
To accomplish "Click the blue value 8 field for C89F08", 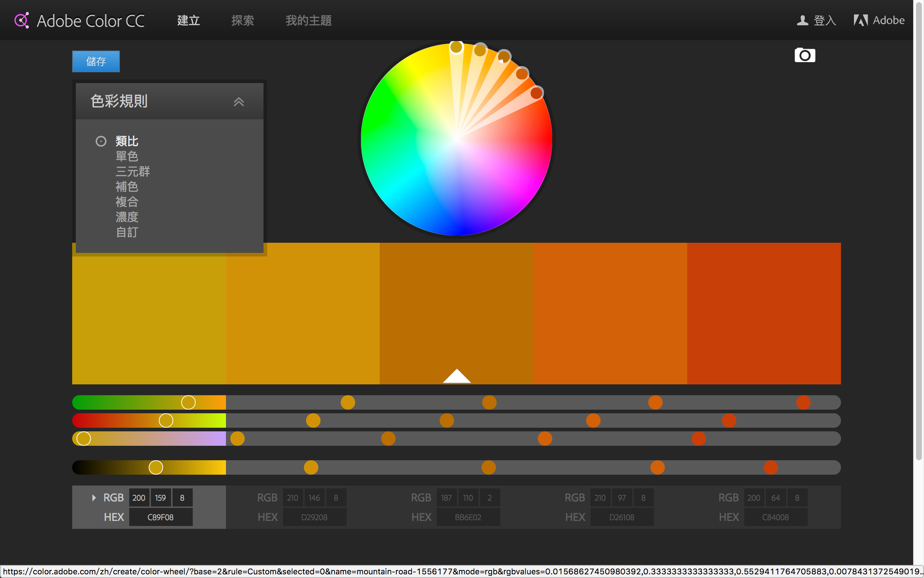I will [183, 498].
